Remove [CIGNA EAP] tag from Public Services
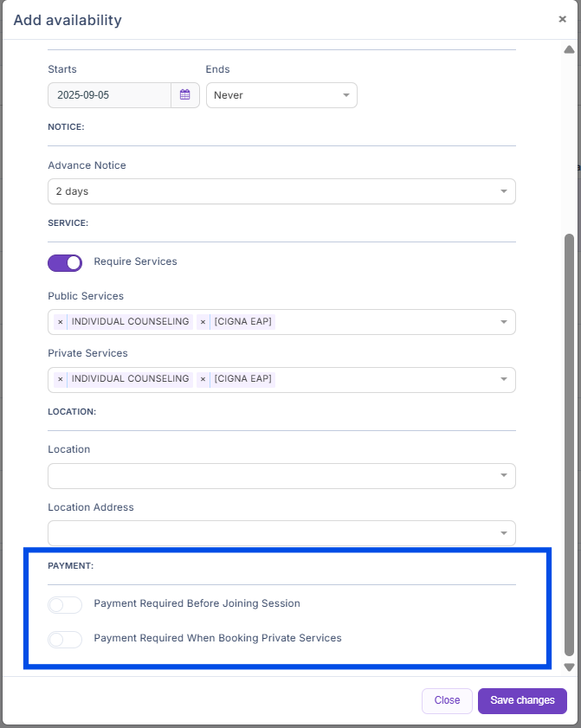581x728 pixels. 203,322
